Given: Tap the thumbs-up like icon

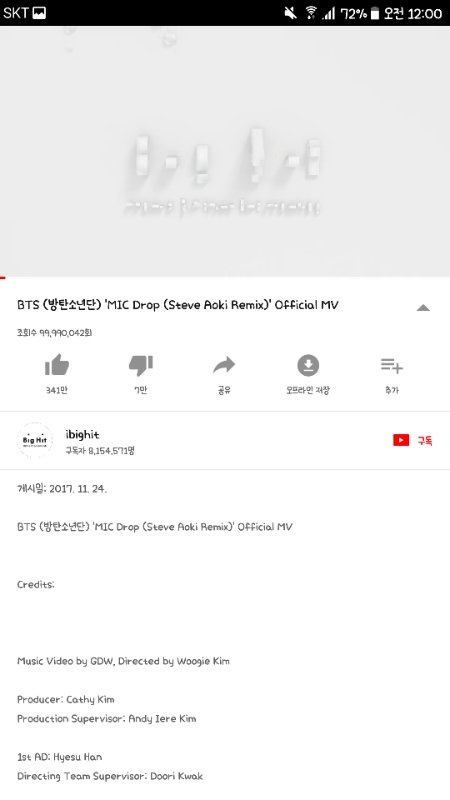Looking at the screenshot, I should point(57,365).
